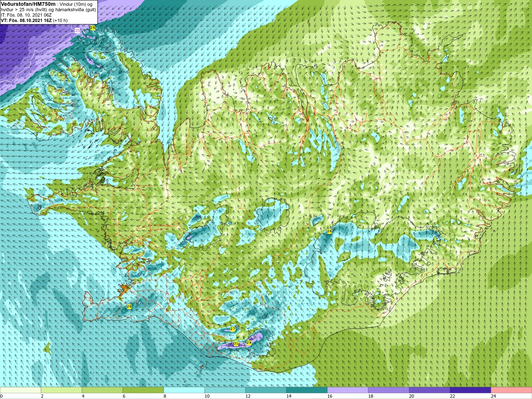Click legend scale value 4
Screen dimensions: 532x399
click(x=83, y=397)
